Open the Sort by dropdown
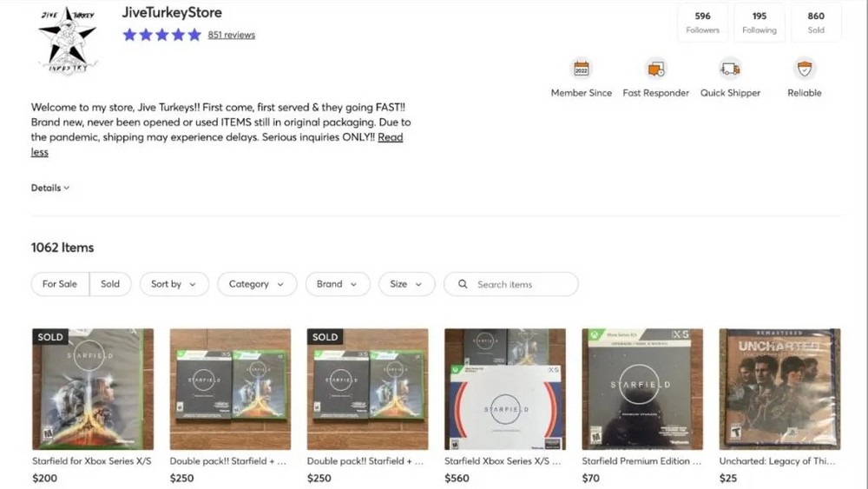The image size is (868, 489). [x=174, y=284]
